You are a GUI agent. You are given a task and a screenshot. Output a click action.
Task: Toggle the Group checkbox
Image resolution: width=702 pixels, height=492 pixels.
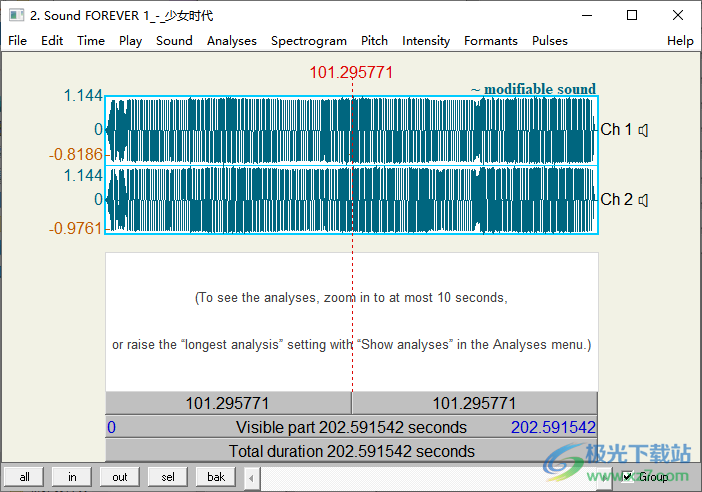pyautogui.click(x=627, y=477)
